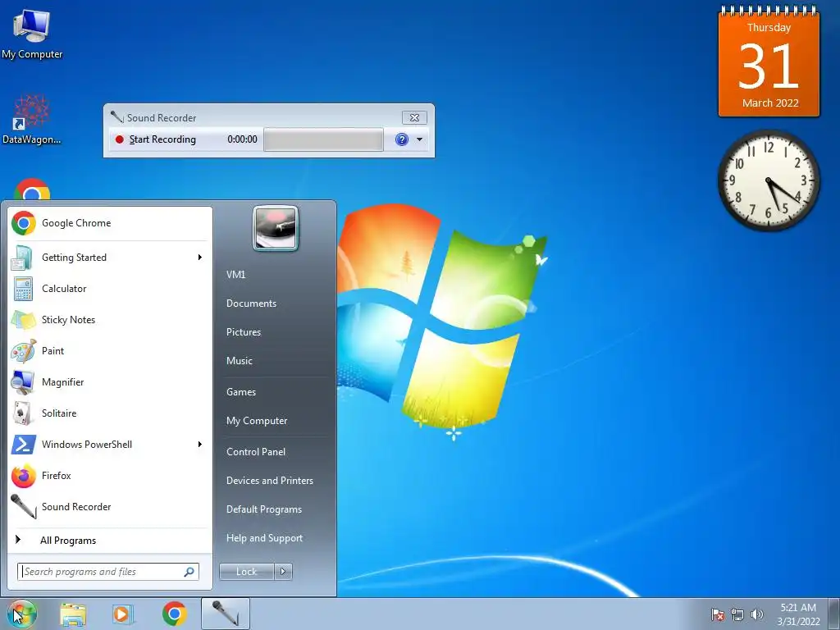Click the Getting Started icon in Start menu
This screenshot has height=630, width=840.
22,258
